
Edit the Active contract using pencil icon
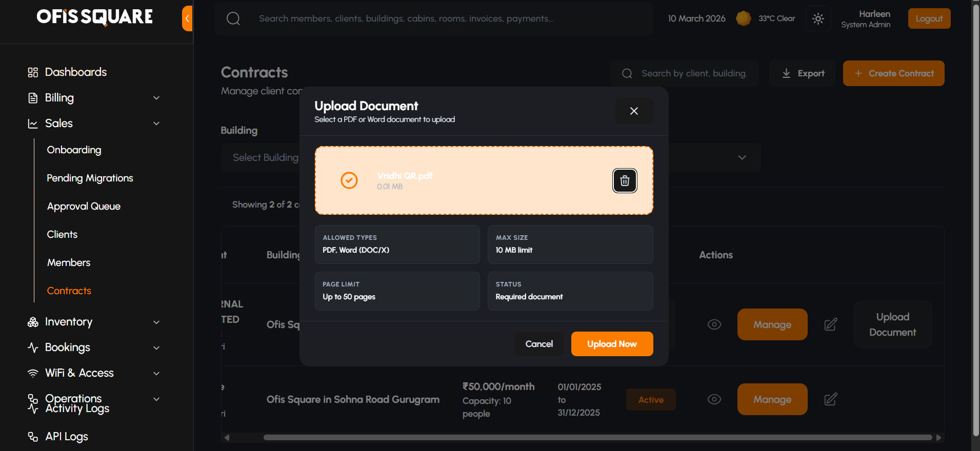point(830,399)
